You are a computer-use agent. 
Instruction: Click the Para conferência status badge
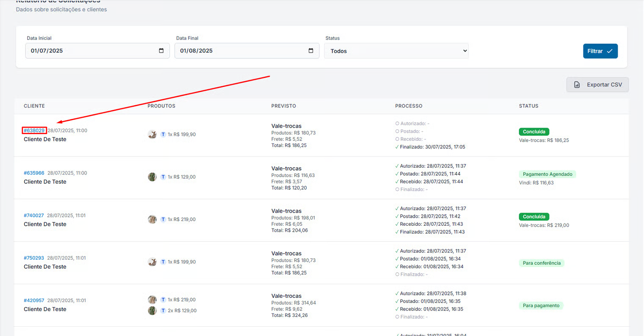[x=541, y=263]
